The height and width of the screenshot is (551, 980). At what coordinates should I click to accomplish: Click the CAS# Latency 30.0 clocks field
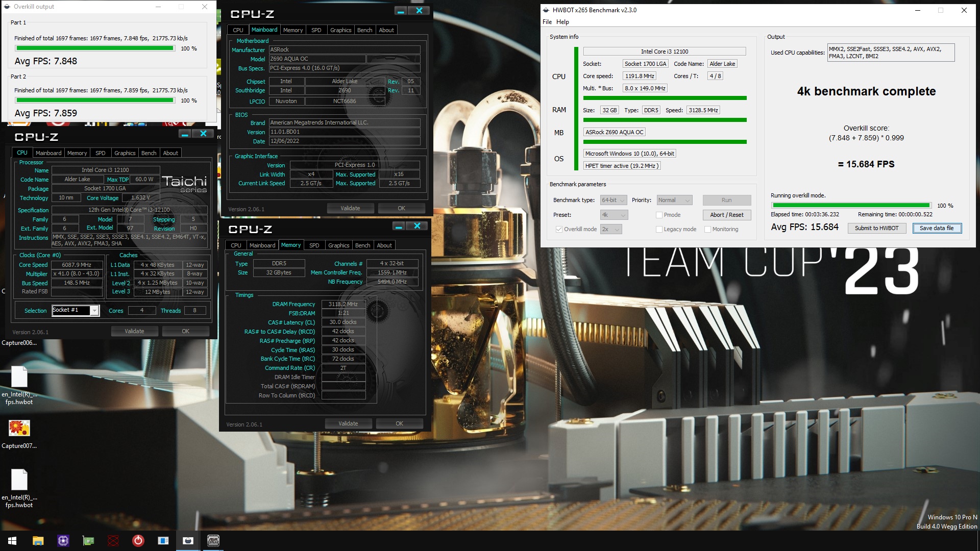343,322
